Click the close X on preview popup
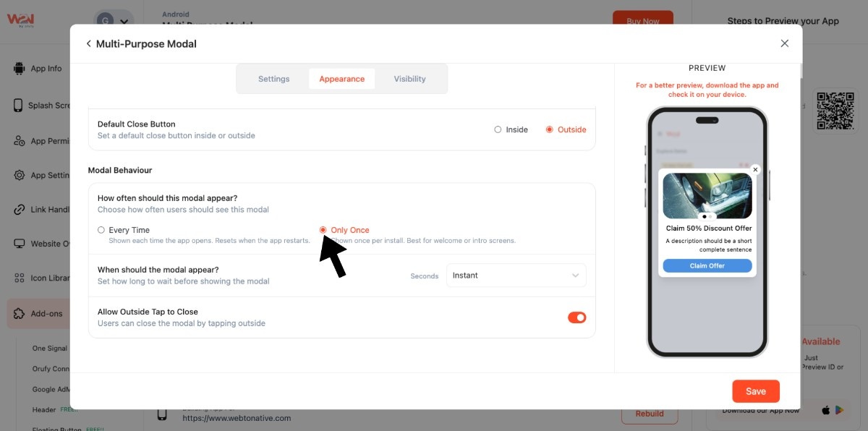Screen dimensions: 868x431 pyautogui.click(x=755, y=170)
